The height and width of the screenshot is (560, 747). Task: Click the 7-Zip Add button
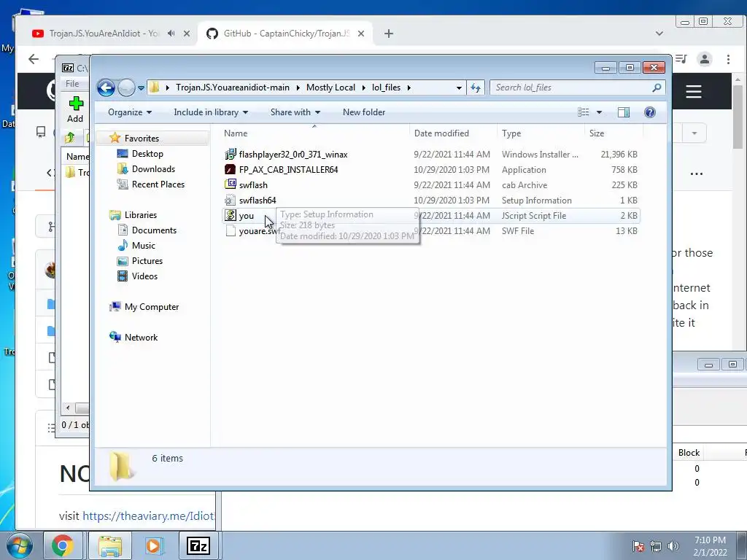(75, 110)
